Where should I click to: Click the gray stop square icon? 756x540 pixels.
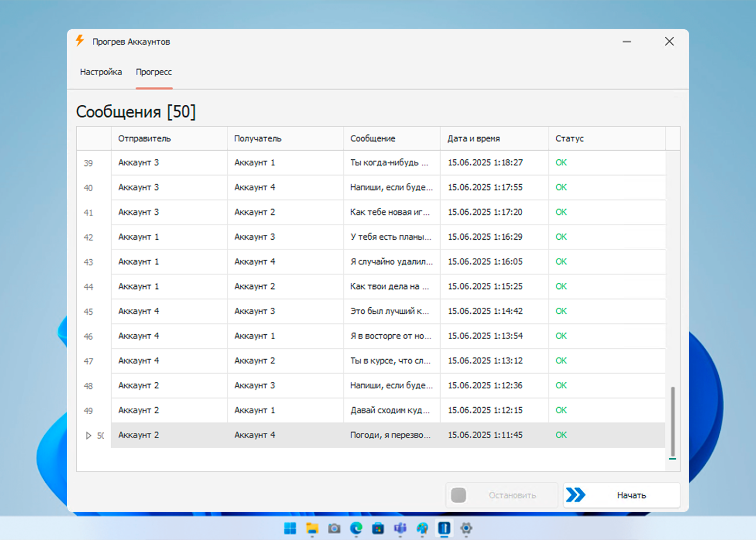click(458, 495)
